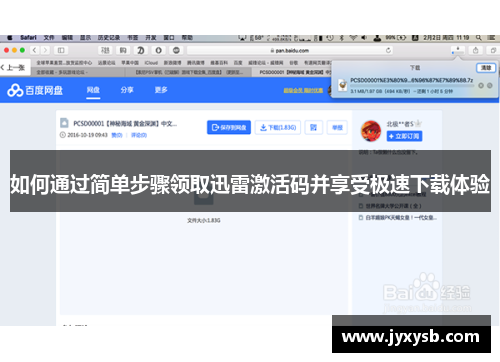Open the 窗口 menu
Image resolution: width=500 pixels, height=362 pixels.
[x=169, y=38]
